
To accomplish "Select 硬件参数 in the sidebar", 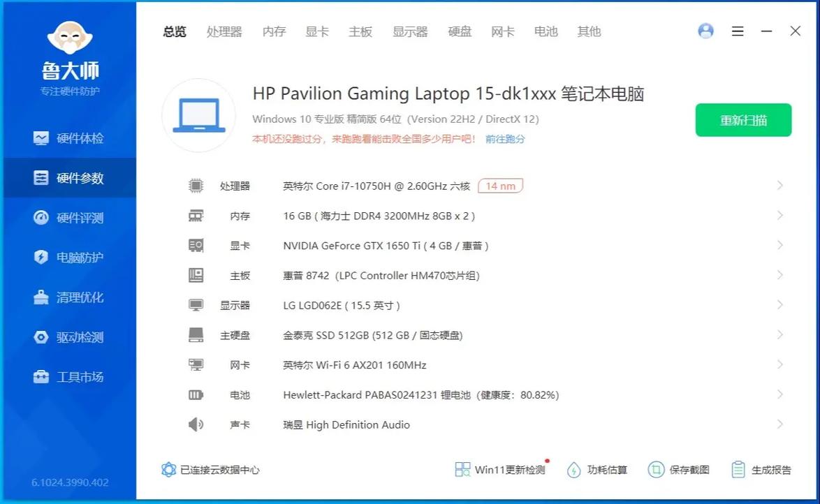I will [70, 178].
